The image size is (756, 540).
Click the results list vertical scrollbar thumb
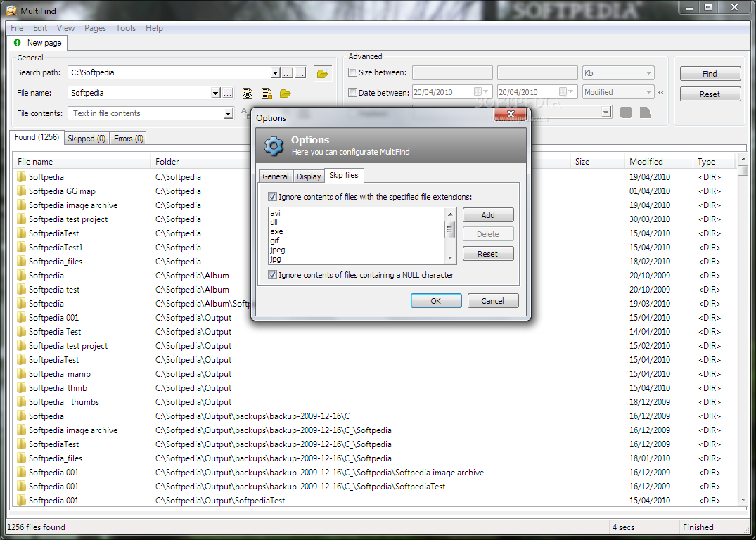point(743,170)
